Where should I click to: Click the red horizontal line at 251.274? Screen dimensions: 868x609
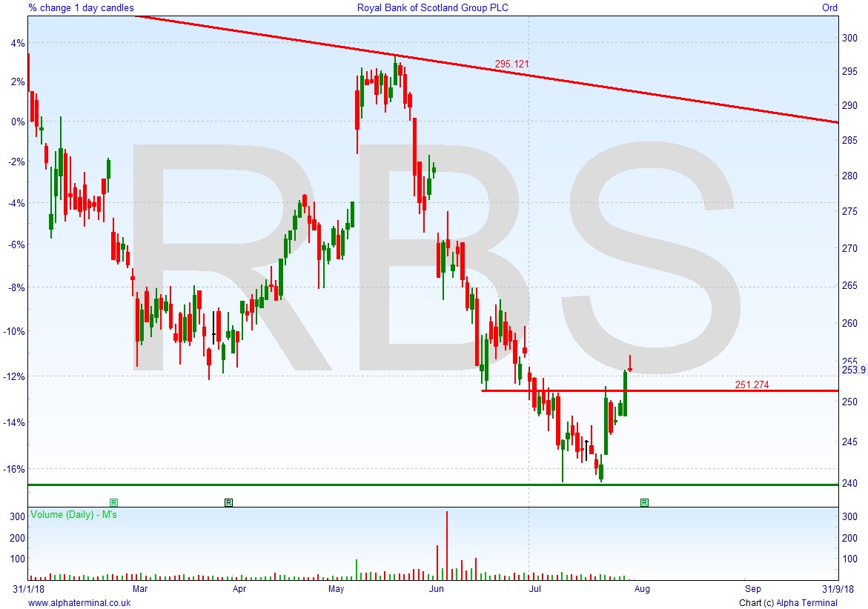click(660, 391)
